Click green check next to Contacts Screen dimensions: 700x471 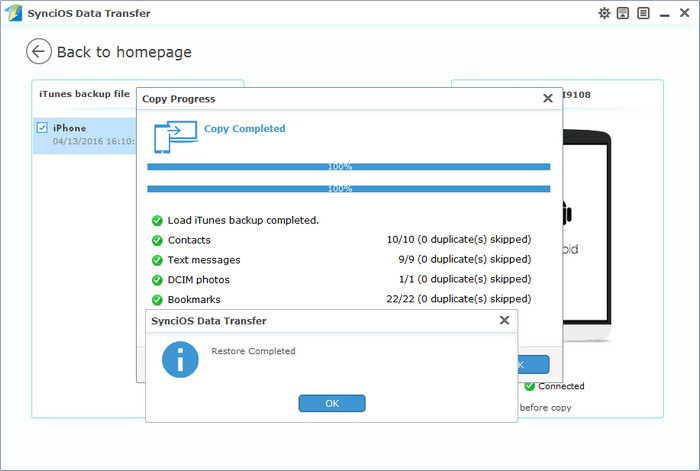click(x=157, y=240)
